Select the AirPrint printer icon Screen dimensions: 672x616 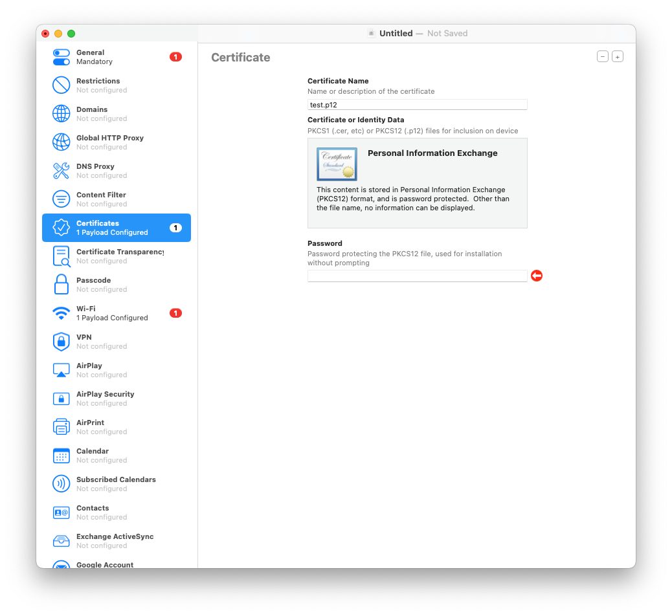click(x=62, y=427)
